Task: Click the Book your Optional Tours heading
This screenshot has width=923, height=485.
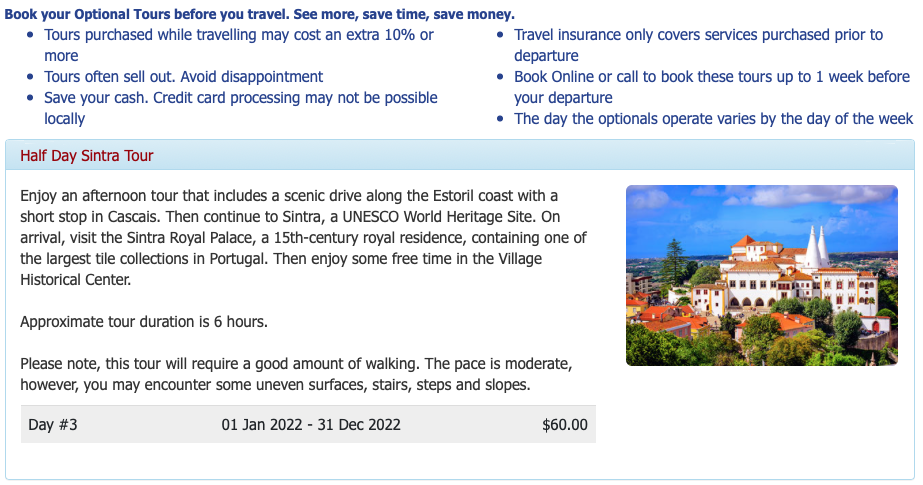Action: (260, 14)
